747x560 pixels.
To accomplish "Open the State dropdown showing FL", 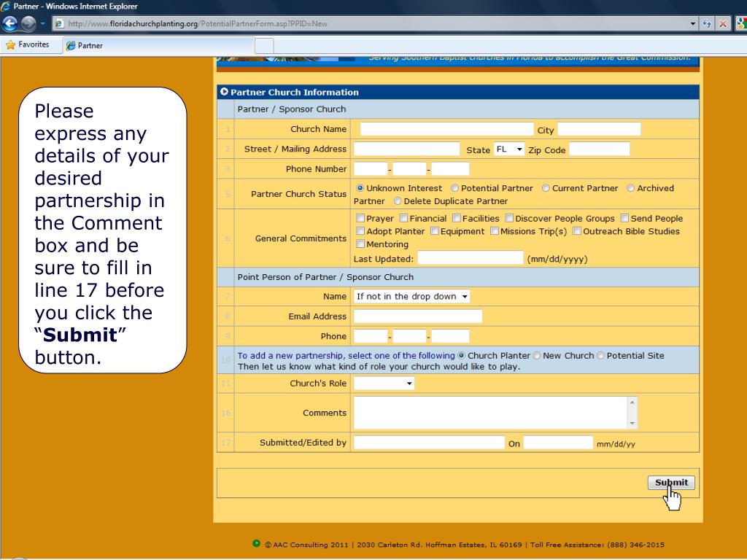I will tap(508, 149).
